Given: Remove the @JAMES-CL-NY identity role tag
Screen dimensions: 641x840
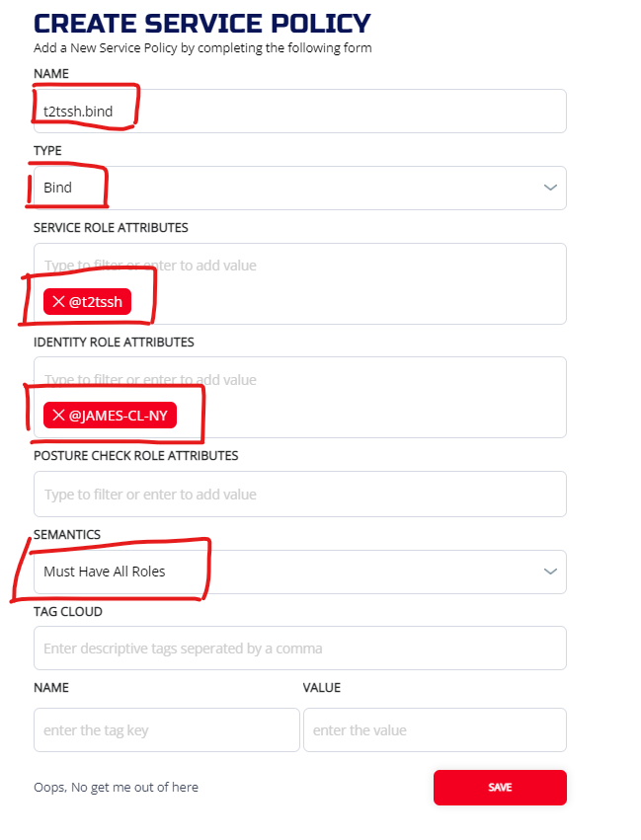Looking at the screenshot, I should pos(58,416).
